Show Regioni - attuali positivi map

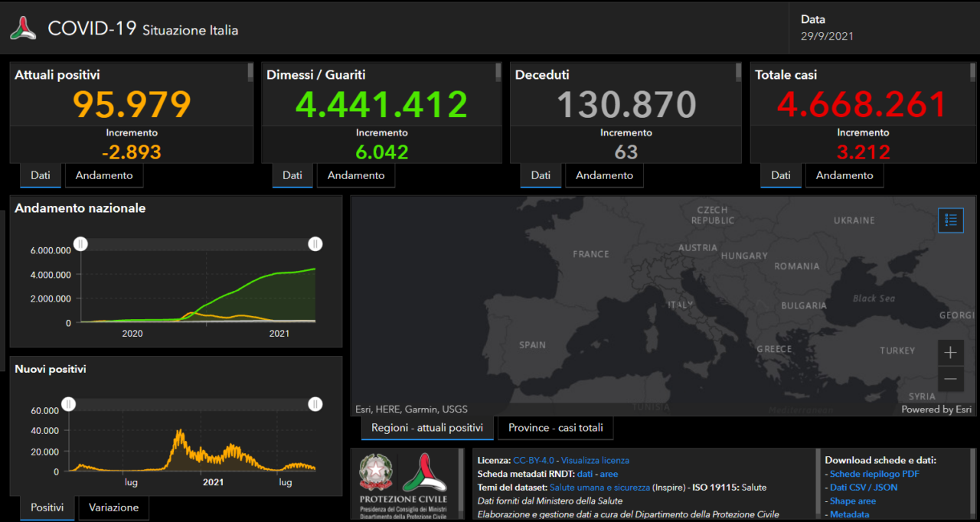click(427, 428)
